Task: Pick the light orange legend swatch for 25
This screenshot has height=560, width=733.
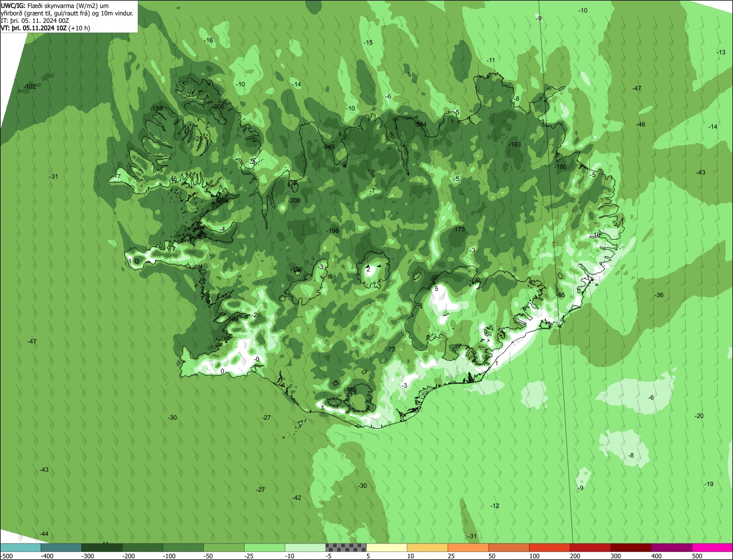Action: 467,547
